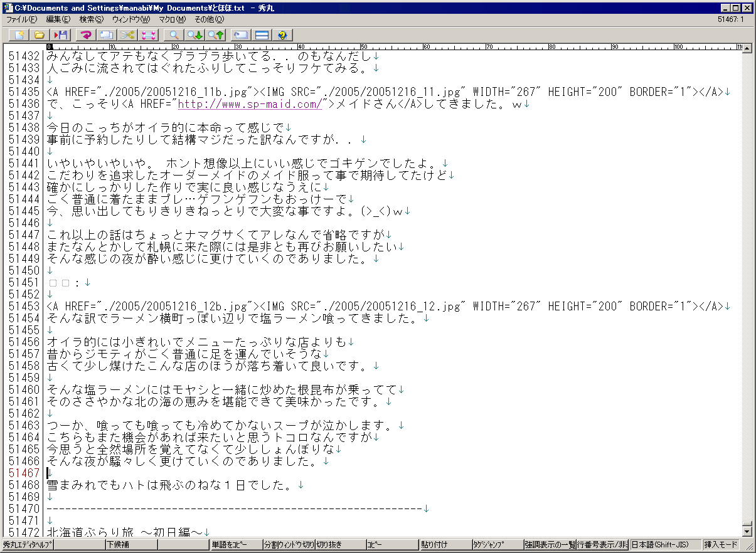Toggle 挿入モード insert mode indicator
756x553 pixels.
coord(721,545)
